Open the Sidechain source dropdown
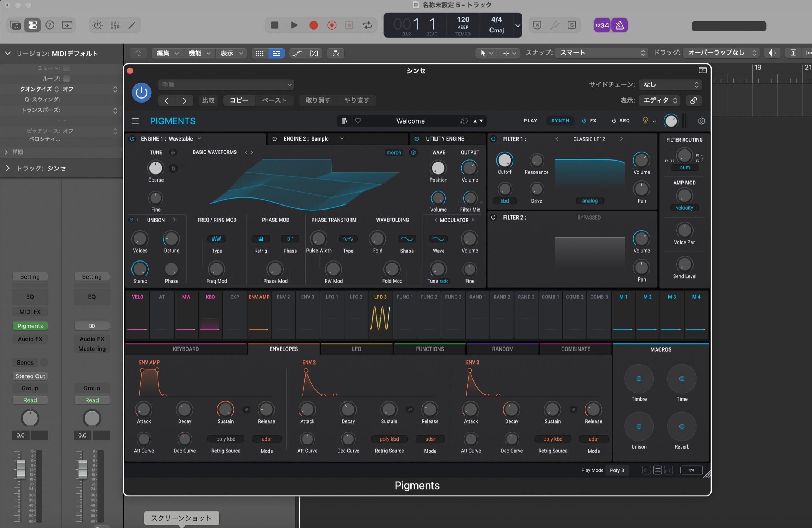The height and width of the screenshot is (528, 812). pyautogui.click(x=670, y=84)
